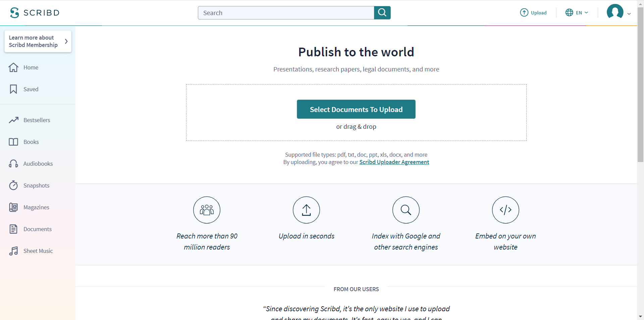
Task: Click the upload-in-seconds circle icon
Action: (306, 210)
